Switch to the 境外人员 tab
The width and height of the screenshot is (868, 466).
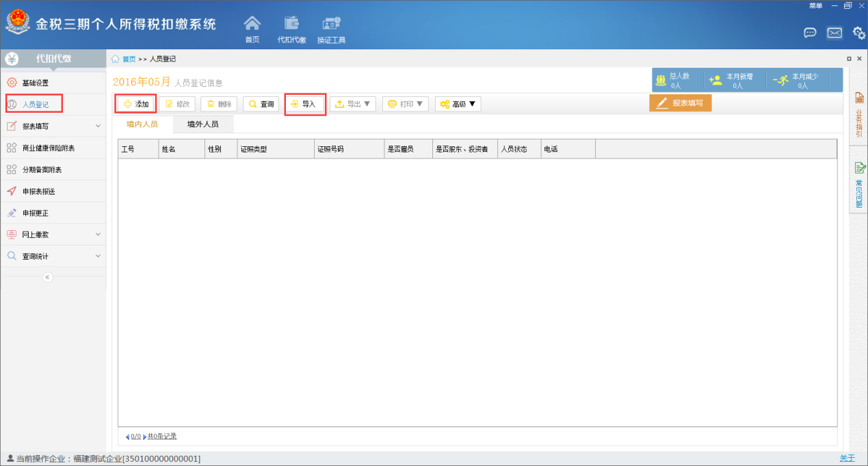pos(202,124)
